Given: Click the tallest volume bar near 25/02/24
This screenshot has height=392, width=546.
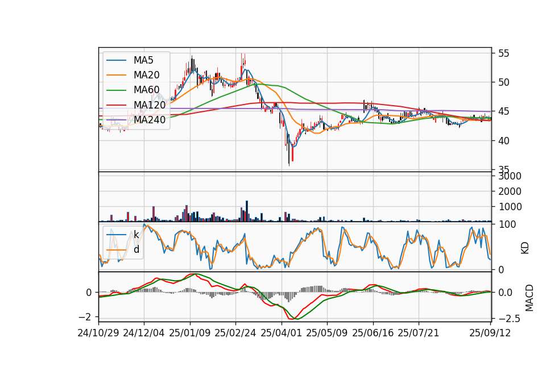Looking at the screenshot, I should tap(247, 211).
